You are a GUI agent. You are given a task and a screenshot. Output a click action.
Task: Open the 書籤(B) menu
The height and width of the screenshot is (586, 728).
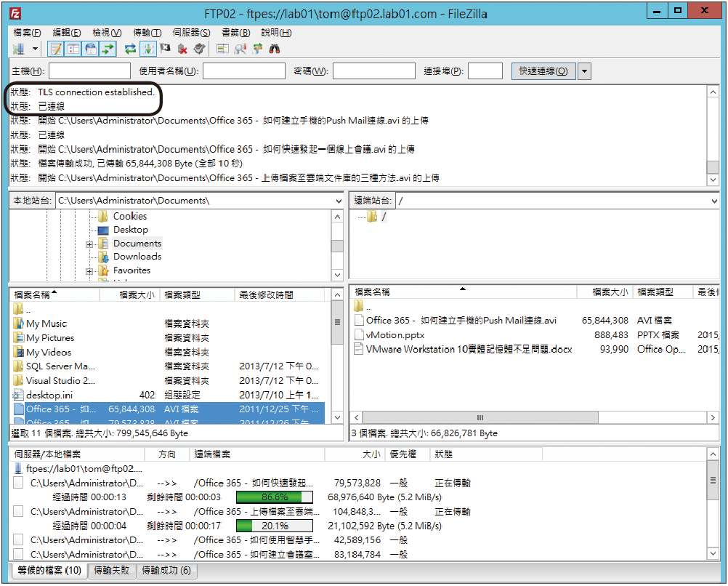[x=236, y=33]
